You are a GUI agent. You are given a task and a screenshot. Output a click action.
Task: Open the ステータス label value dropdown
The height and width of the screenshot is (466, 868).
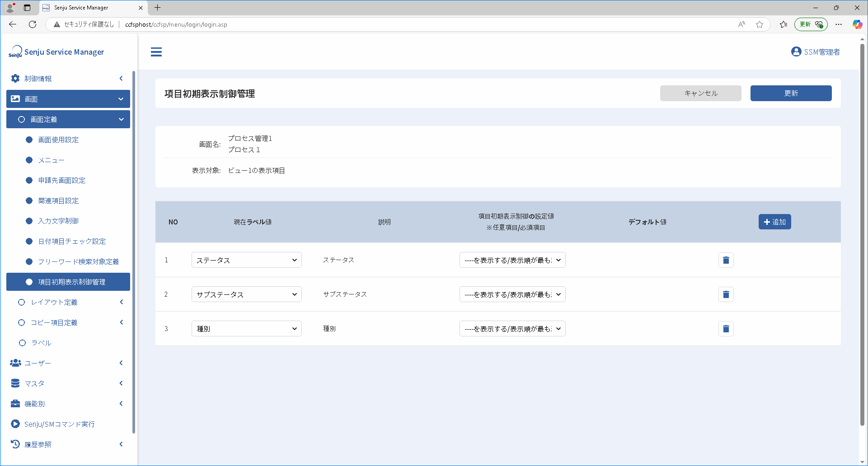click(247, 260)
